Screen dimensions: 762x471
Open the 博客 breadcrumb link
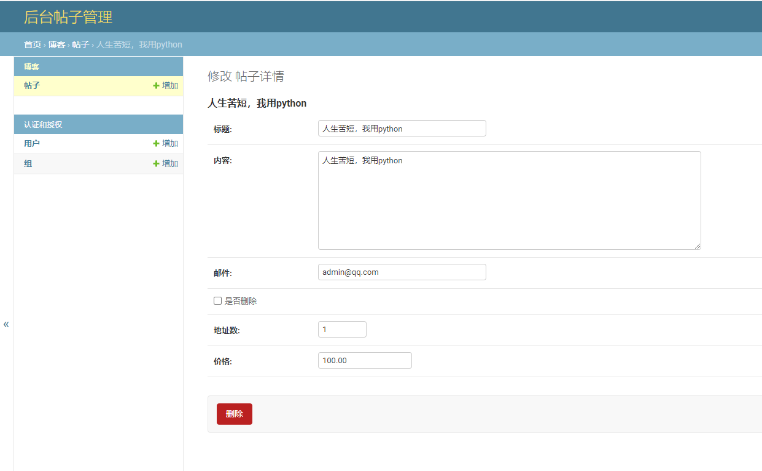point(56,45)
